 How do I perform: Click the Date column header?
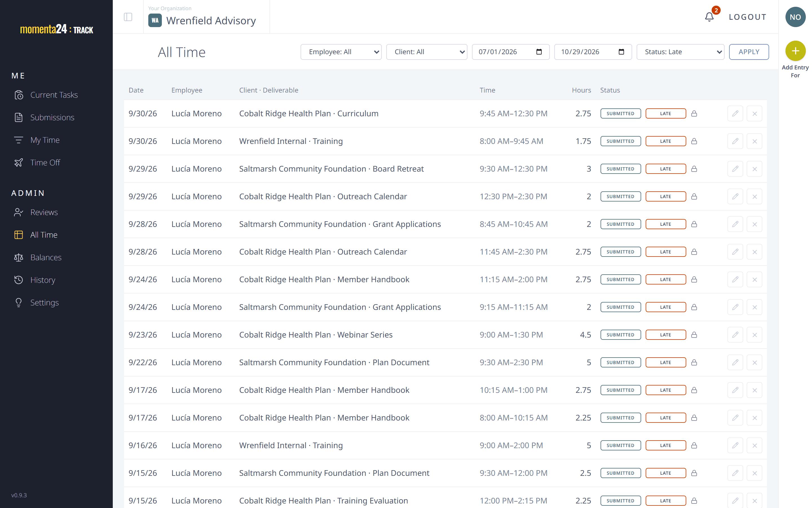coord(136,90)
